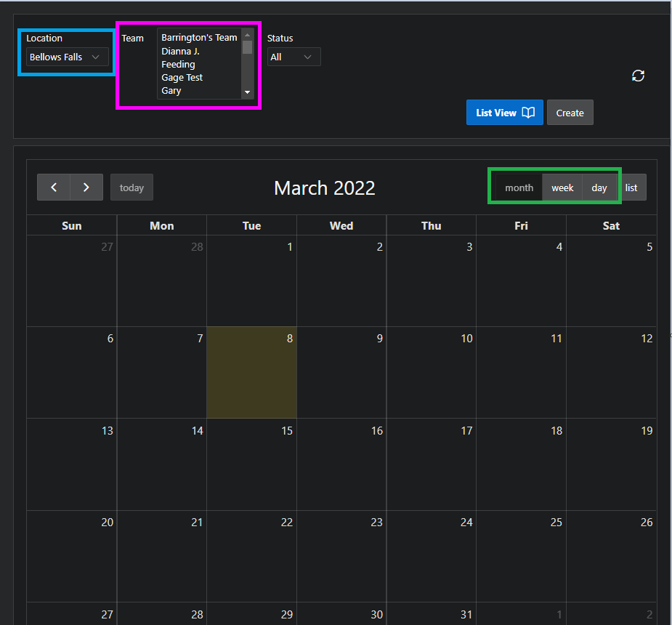Select March 25 on calendar

click(x=521, y=557)
